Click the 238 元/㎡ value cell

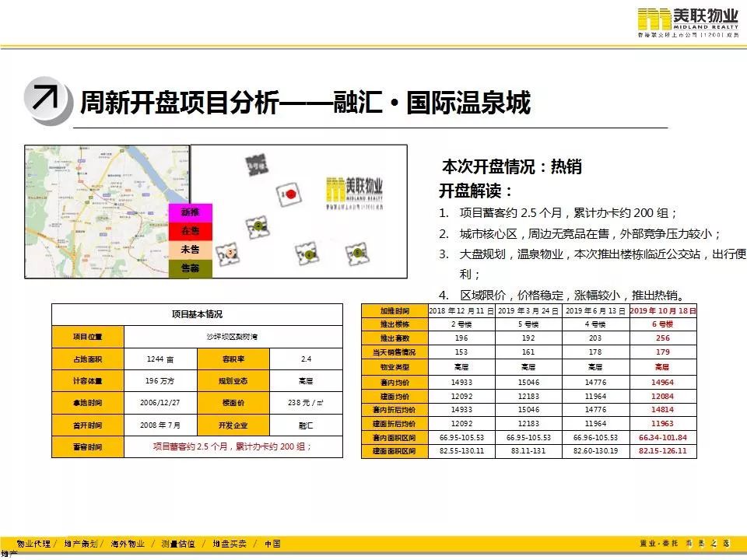306,403
